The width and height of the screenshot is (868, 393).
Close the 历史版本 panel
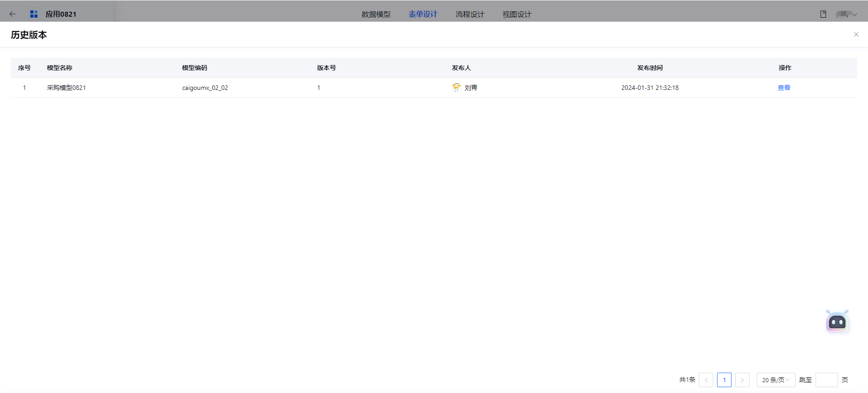tap(856, 34)
